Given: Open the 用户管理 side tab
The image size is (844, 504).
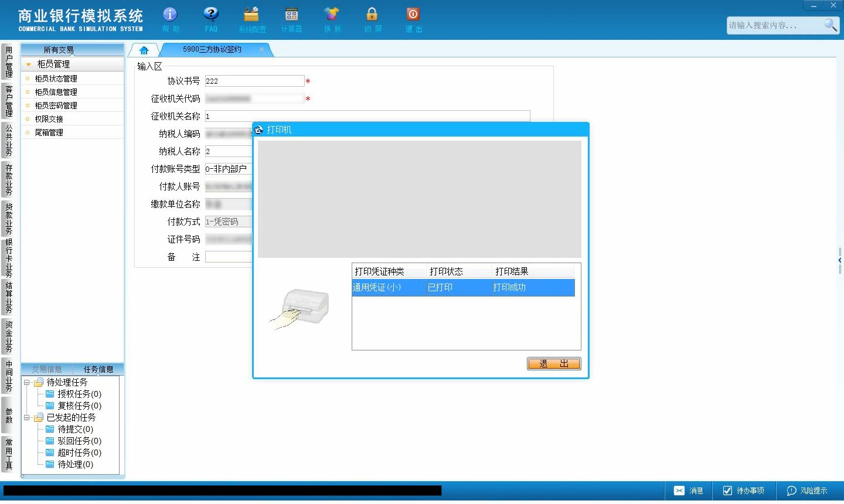Looking at the screenshot, I should tap(8, 62).
